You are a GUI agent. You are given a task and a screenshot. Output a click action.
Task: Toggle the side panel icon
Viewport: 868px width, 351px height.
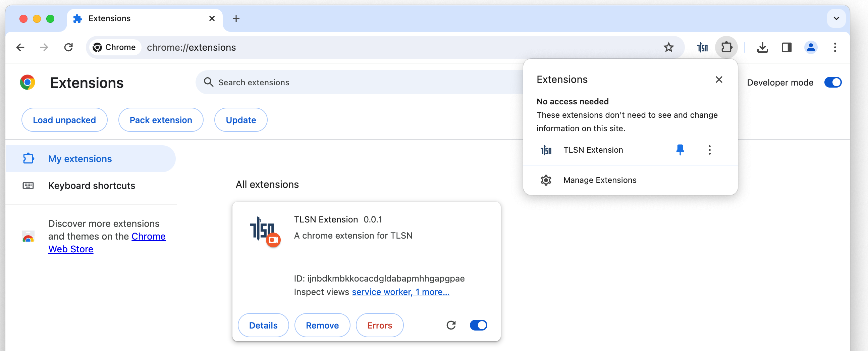pyautogui.click(x=786, y=48)
